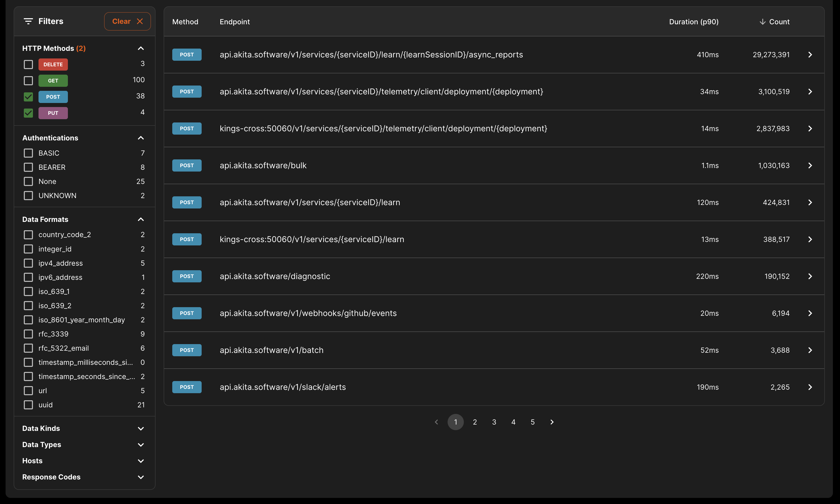Image resolution: width=840 pixels, height=504 pixels.
Task: Select the uuid data format checkbox
Action: pyautogui.click(x=29, y=405)
